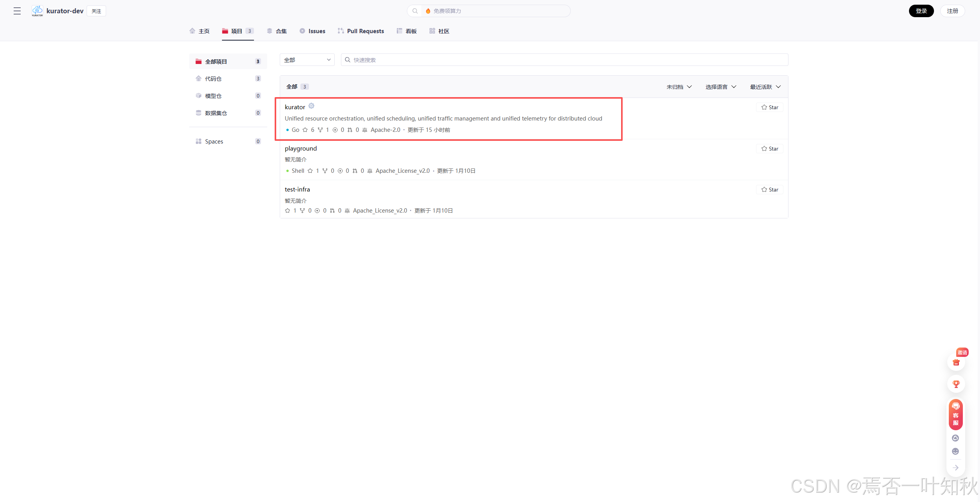Click the invite gift icon
This screenshot has width=980, height=502.
(x=956, y=362)
